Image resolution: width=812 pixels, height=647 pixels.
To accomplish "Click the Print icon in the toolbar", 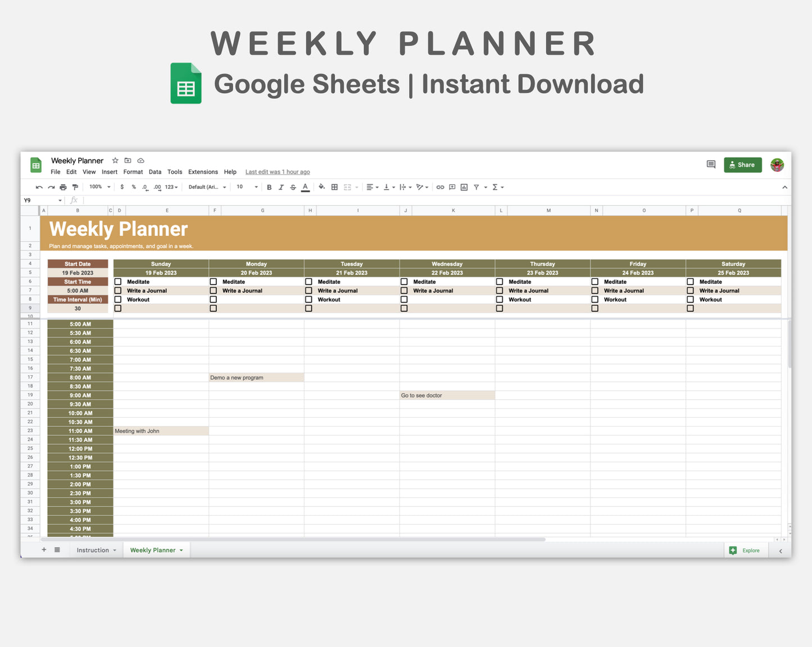I will pyautogui.click(x=63, y=187).
